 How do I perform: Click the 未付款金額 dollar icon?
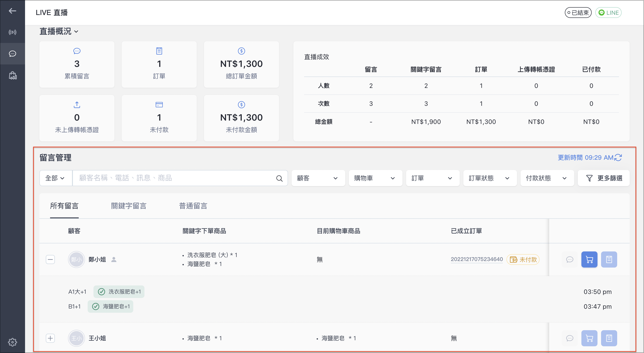(x=241, y=104)
